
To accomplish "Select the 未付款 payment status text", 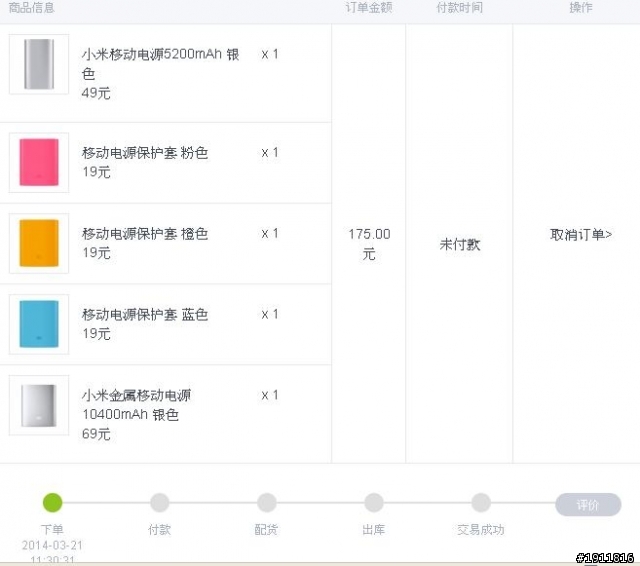I will pyautogui.click(x=460, y=244).
